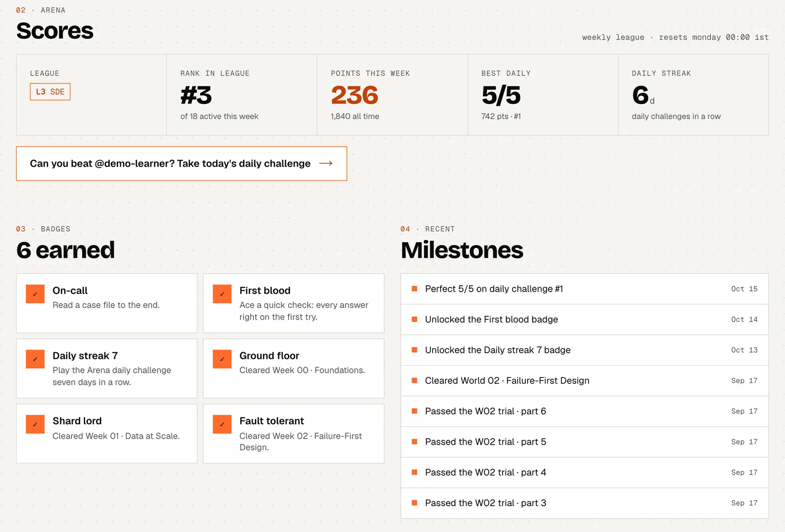Click the 5/5 best daily score
785x532 pixels.
(501, 95)
